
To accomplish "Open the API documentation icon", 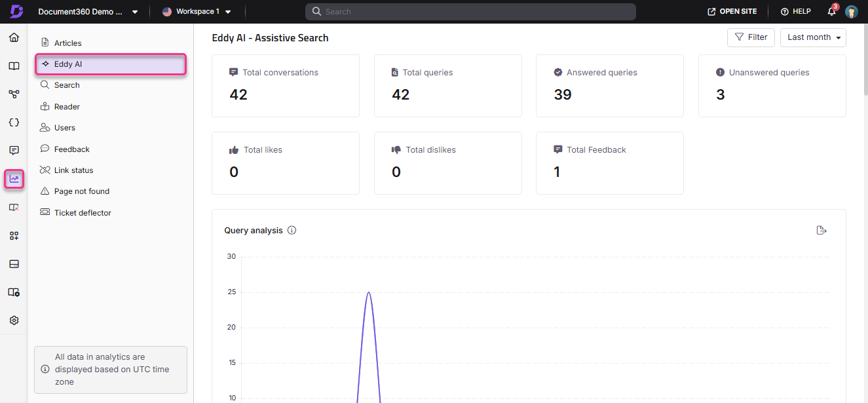I will tap(14, 122).
